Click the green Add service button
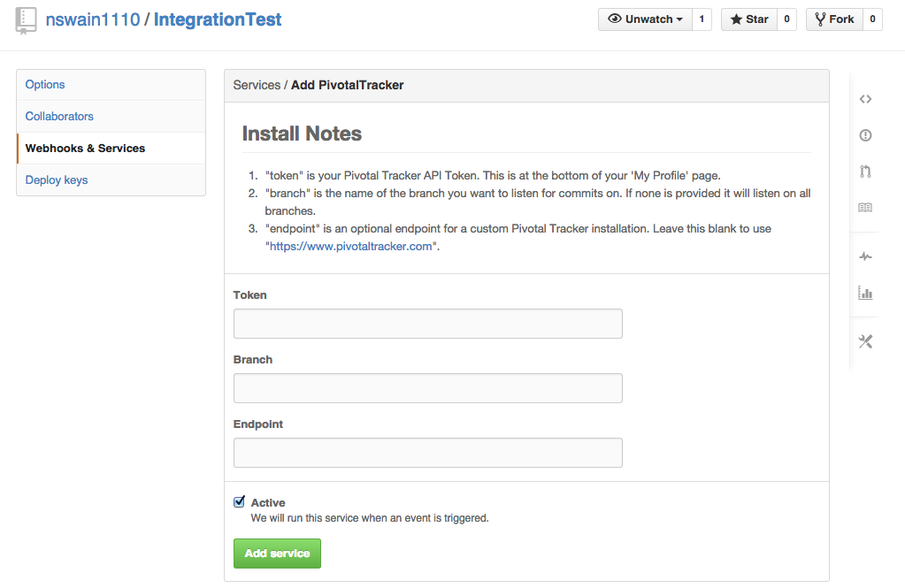 coord(277,554)
